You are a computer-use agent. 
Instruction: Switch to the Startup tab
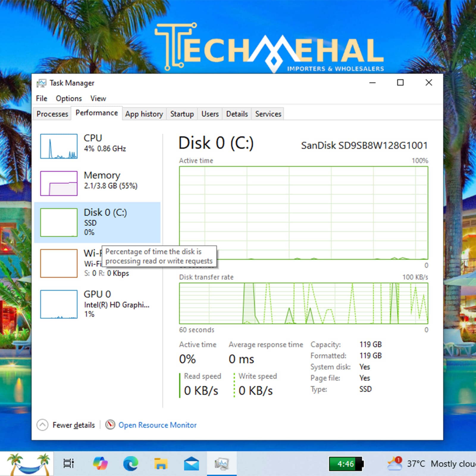point(182,114)
